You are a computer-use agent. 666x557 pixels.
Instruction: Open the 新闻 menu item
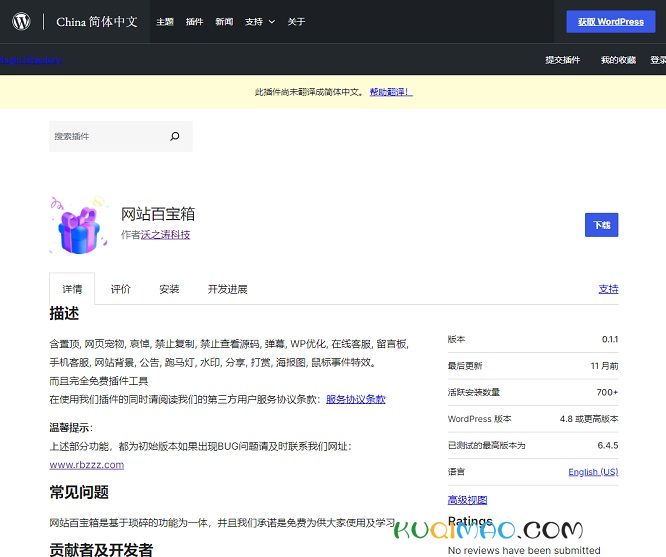224,22
